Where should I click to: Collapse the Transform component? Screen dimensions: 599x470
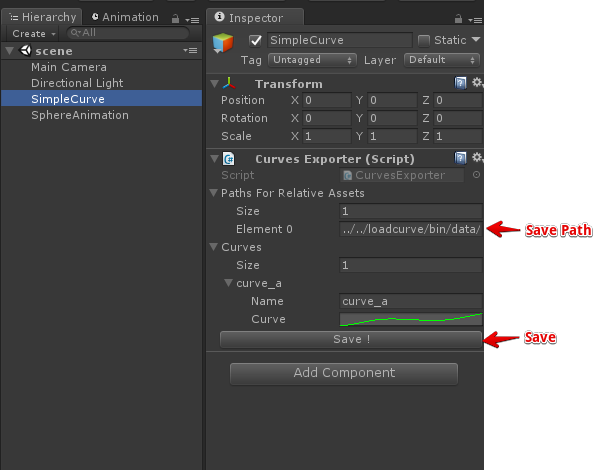pyautogui.click(x=215, y=84)
